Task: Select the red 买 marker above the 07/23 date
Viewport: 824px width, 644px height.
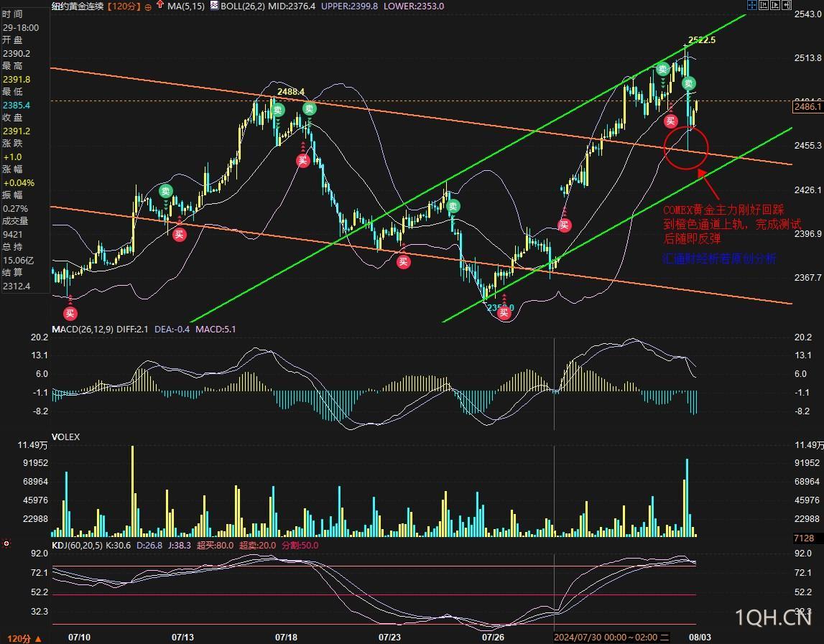Action: 403,261
